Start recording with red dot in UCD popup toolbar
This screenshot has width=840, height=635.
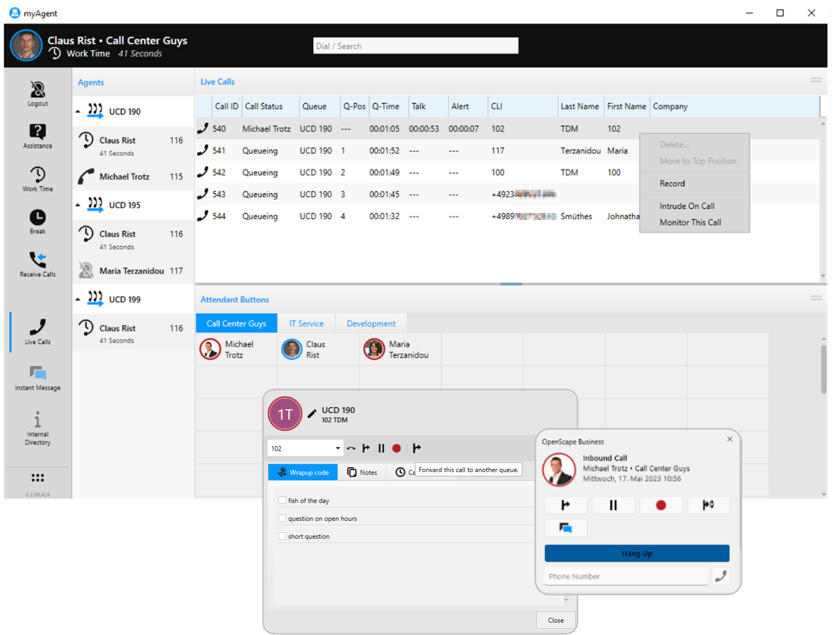(396, 448)
